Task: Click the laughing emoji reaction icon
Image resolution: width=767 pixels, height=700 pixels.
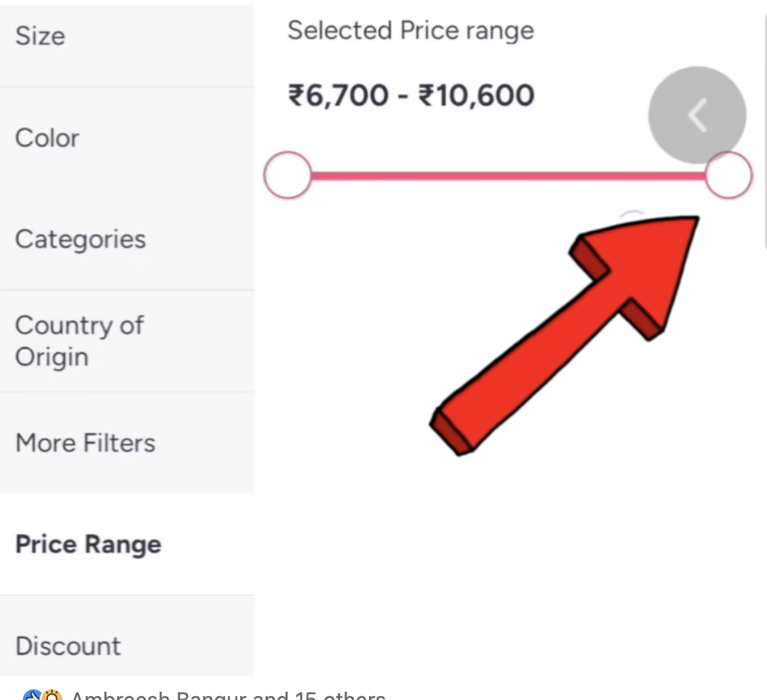Action: coord(52,695)
